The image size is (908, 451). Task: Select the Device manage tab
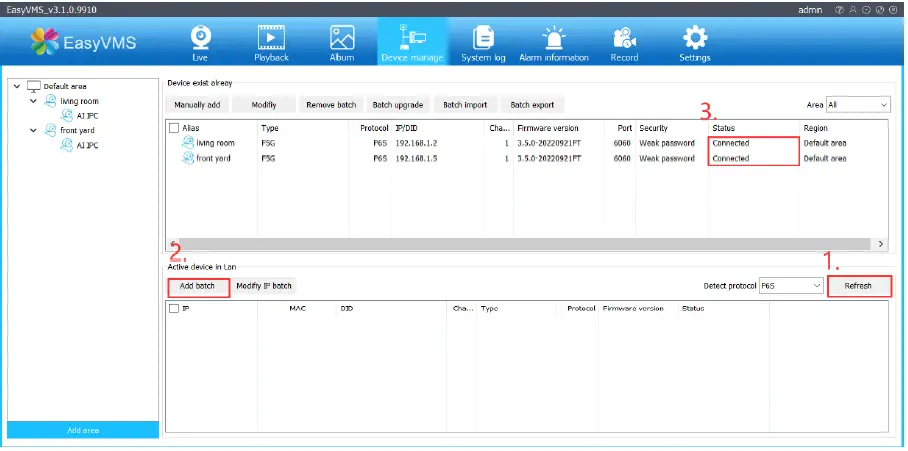412,42
